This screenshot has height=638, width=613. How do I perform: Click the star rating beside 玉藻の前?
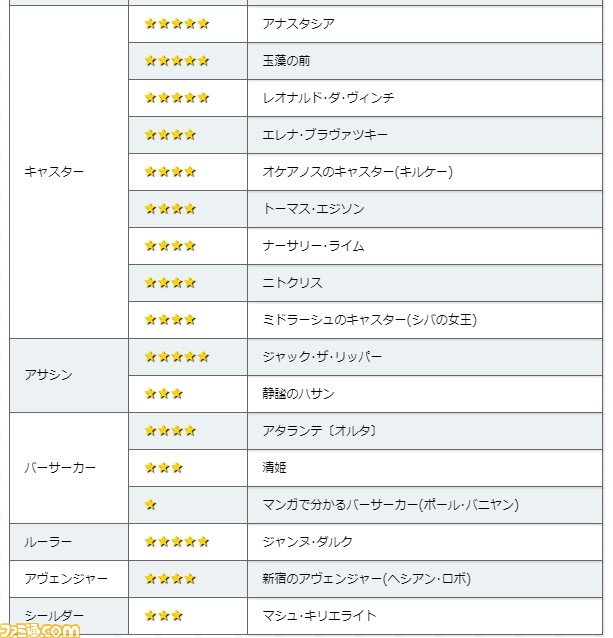coord(177,61)
